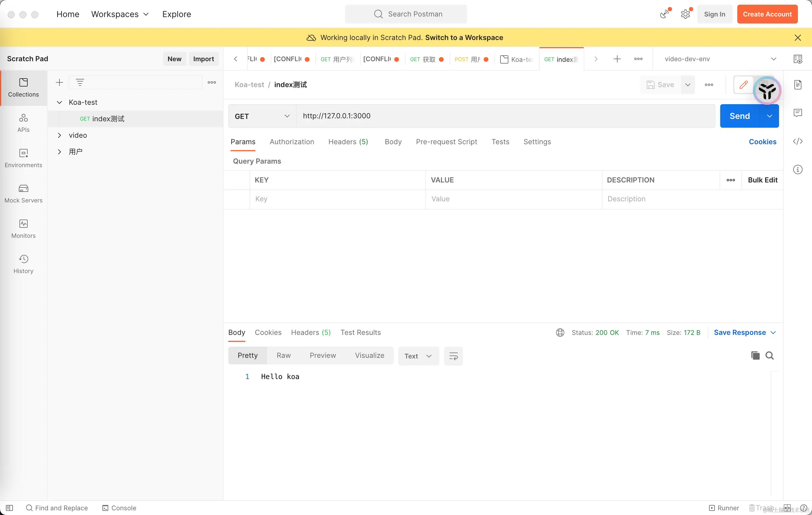Image resolution: width=812 pixels, height=515 pixels.
Task: Open collections panel more options menu
Action: point(212,83)
